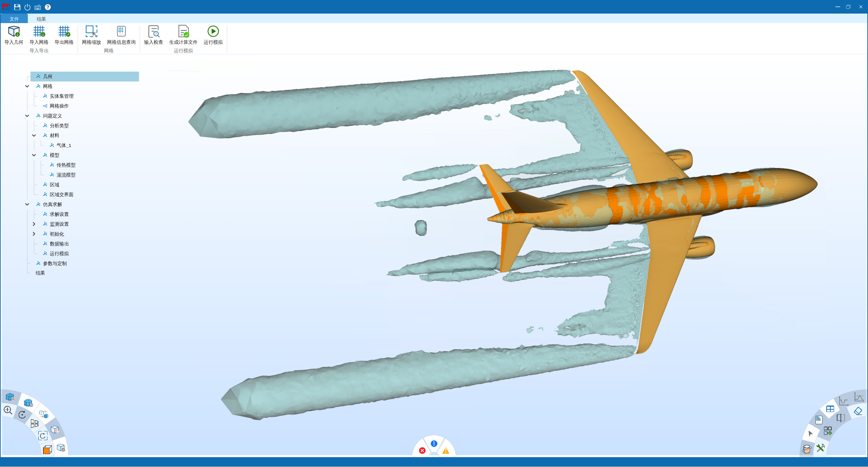Click the red error indicator at the bottom

[x=422, y=451]
